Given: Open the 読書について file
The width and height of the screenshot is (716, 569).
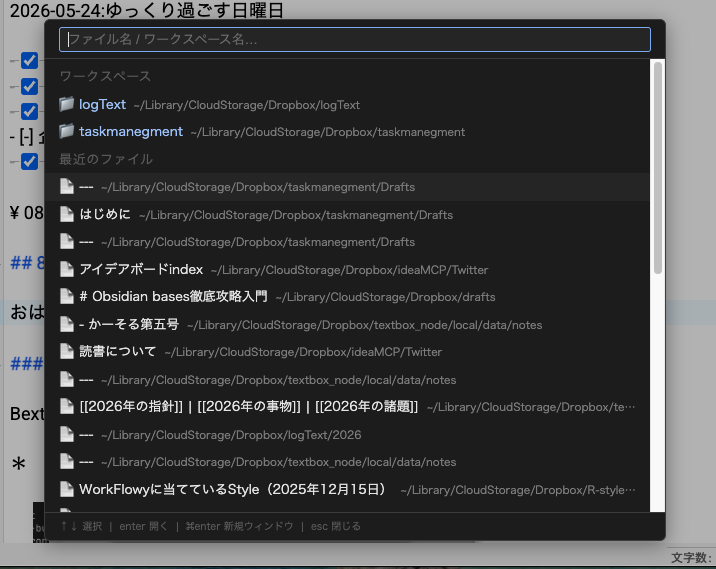Looking at the screenshot, I should click(347, 352).
